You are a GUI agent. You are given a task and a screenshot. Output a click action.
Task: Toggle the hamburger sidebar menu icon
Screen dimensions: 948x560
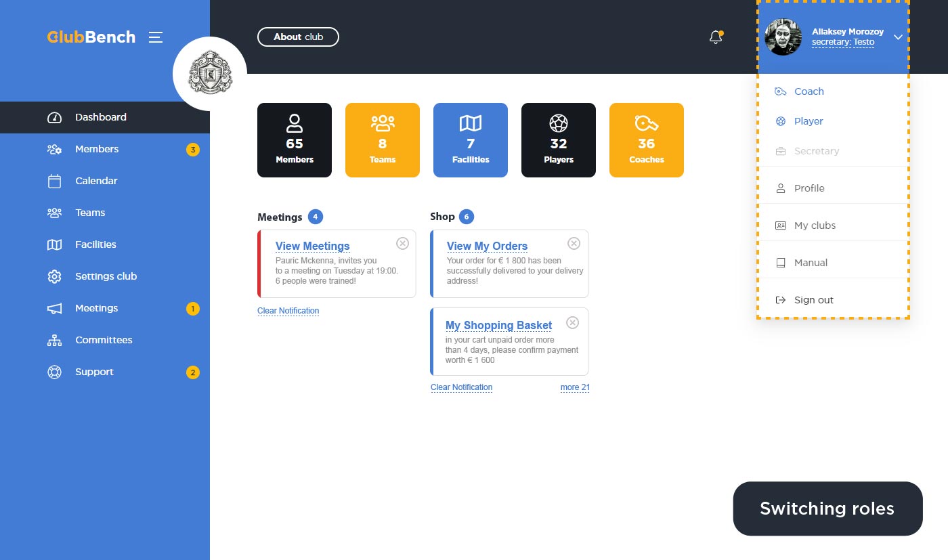coord(156,37)
